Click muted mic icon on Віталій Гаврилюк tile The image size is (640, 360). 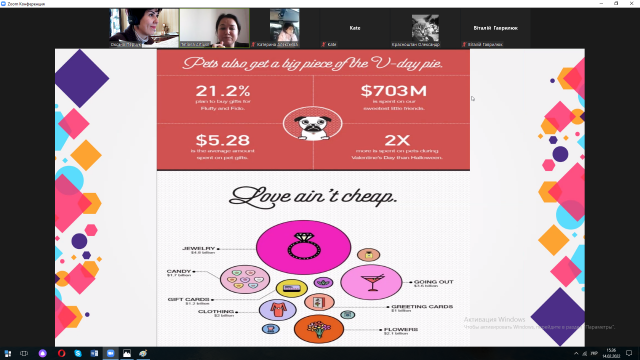464,44
